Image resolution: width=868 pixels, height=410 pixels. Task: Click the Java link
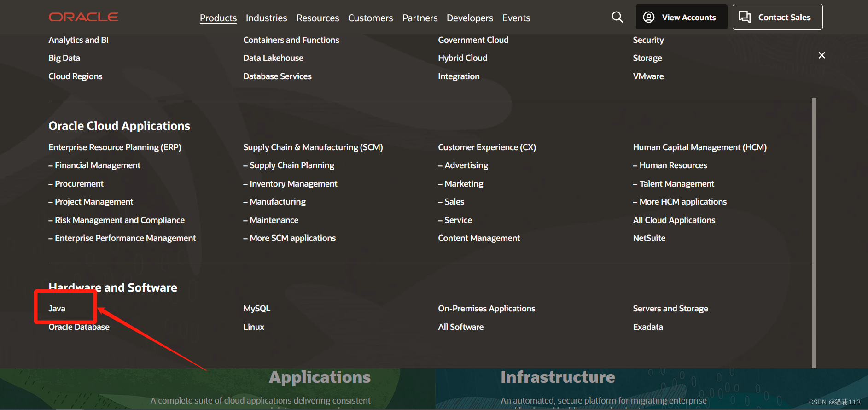[x=57, y=309]
